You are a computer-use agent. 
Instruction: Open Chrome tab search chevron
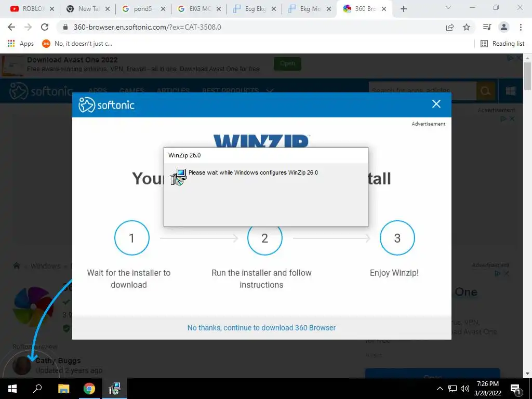coord(448,7)
